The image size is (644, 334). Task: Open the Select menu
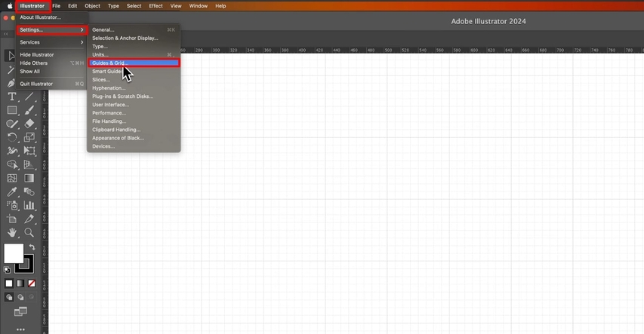point(134,6)
